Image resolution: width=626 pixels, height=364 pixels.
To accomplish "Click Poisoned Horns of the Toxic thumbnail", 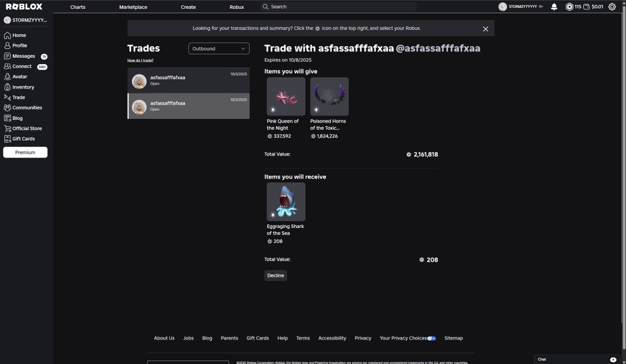I will (x=329, y=96).
